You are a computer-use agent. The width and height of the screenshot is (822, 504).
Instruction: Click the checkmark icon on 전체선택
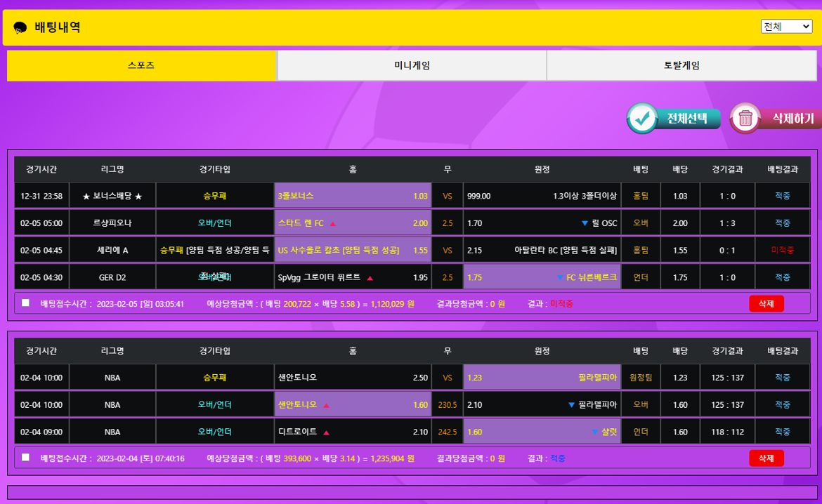(x=641, y=119)
